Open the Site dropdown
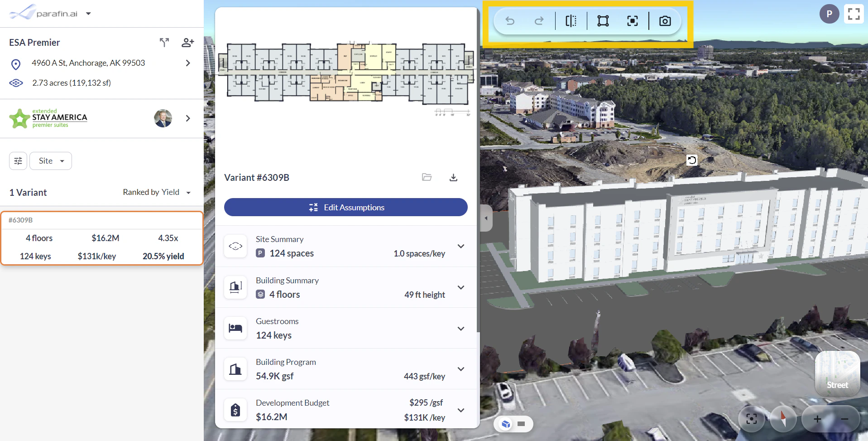 click(x=50, y=160)
